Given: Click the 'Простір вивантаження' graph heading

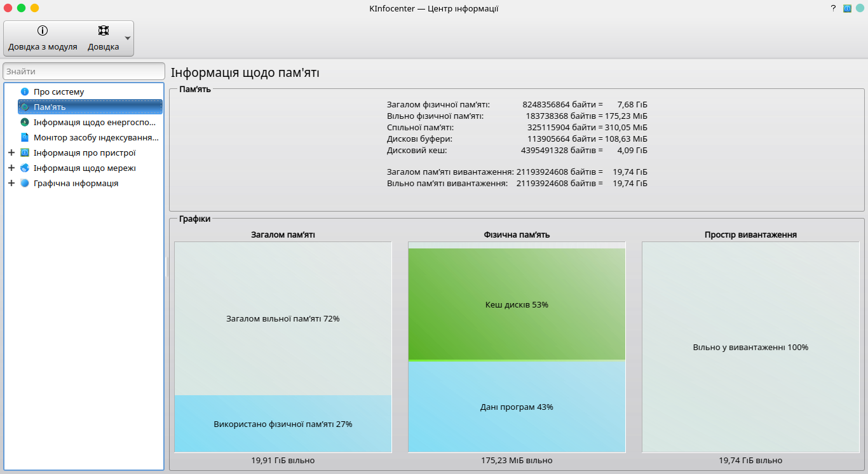Looking at the screenshot, I should pos(750,234).
